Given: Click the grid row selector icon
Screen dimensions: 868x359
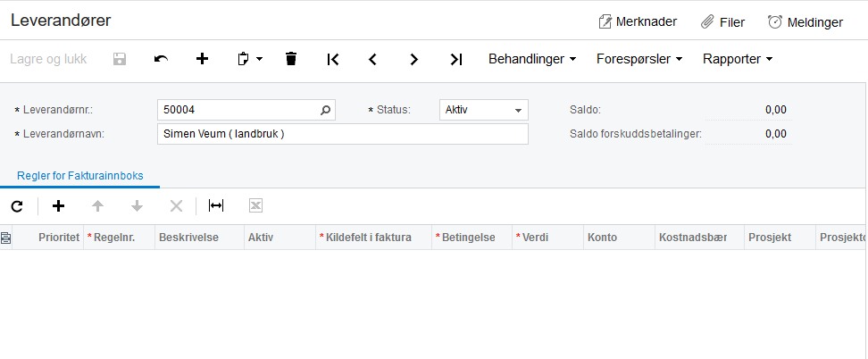Looking at the screenshot, I should pos(5,238).
